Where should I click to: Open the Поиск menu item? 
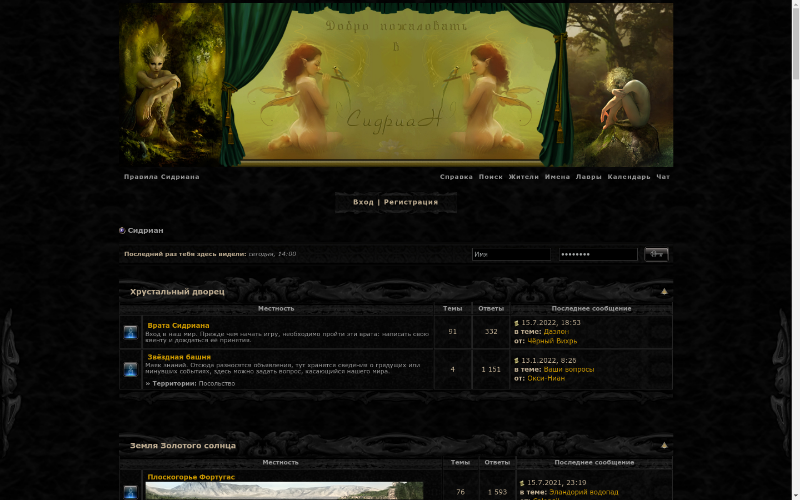[x=490, y=177]
